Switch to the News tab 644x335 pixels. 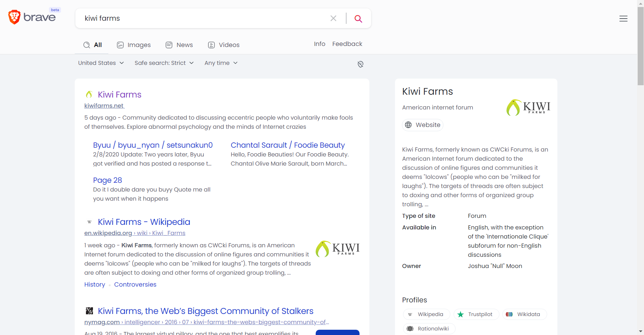point(179,45)
